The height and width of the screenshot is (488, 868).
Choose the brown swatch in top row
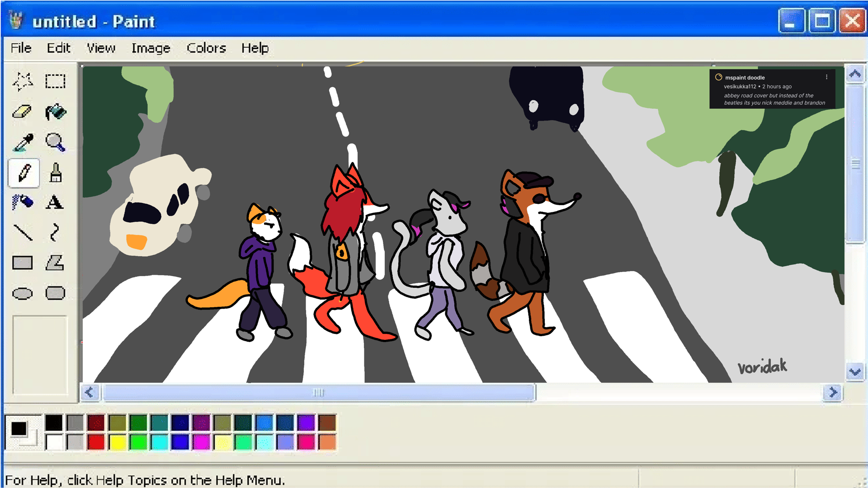327,423
